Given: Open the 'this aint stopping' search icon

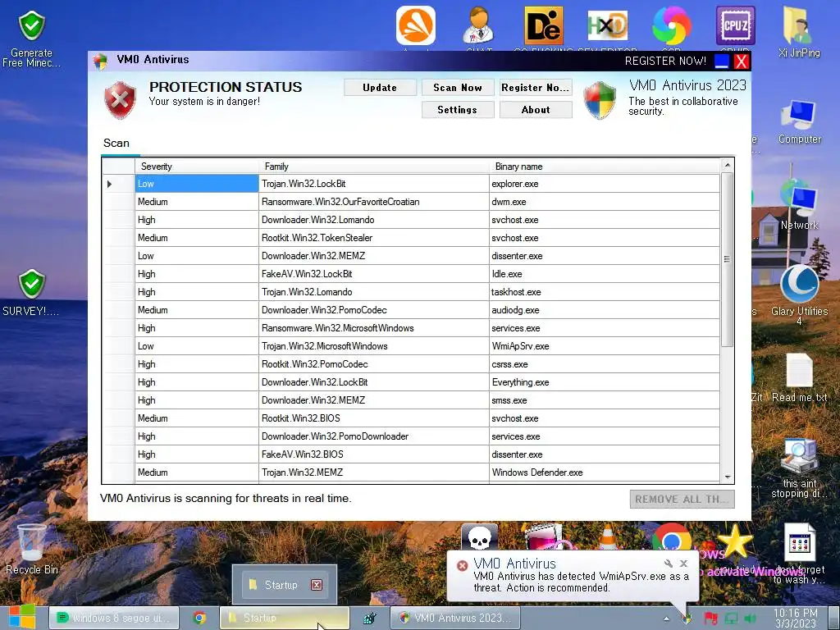Looking at the screenshot, I should 799,468.
